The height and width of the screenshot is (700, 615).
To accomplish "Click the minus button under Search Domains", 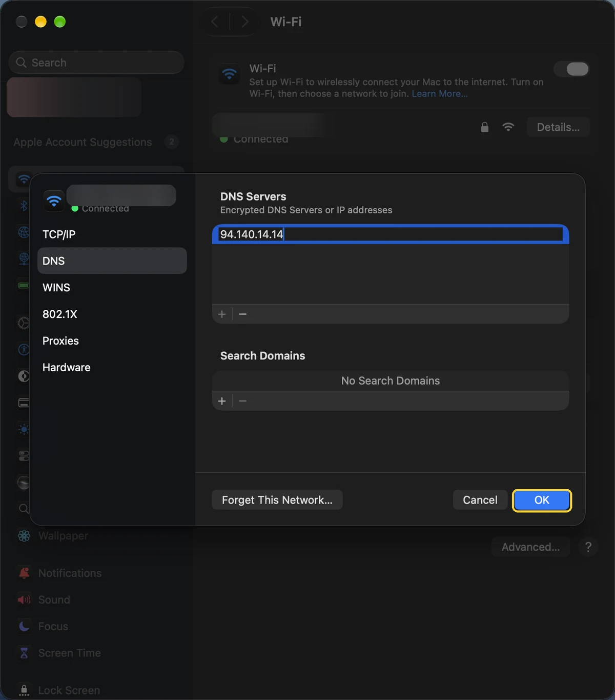I will tap(243, 401).
